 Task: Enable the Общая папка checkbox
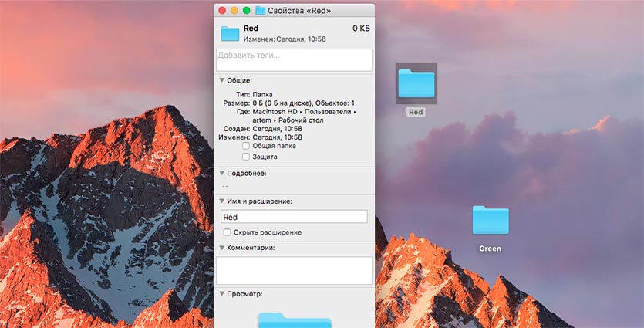(x=246, y=146)
